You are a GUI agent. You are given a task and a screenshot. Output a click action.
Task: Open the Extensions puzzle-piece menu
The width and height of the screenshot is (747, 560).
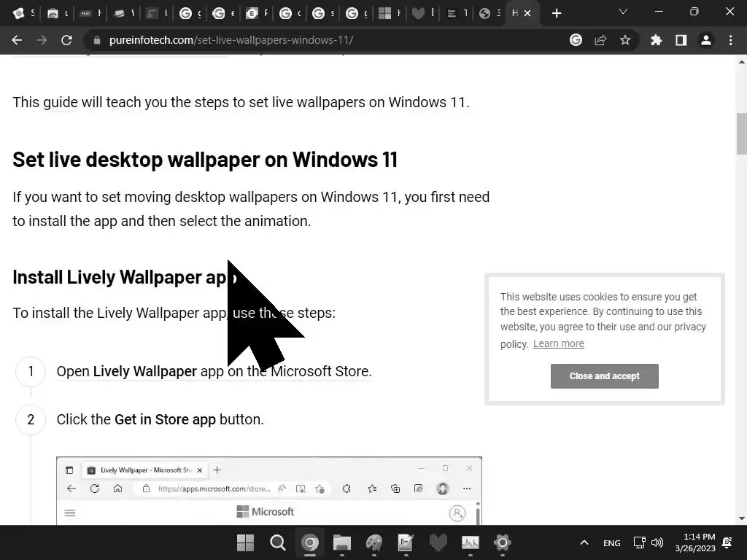(657, 41)
